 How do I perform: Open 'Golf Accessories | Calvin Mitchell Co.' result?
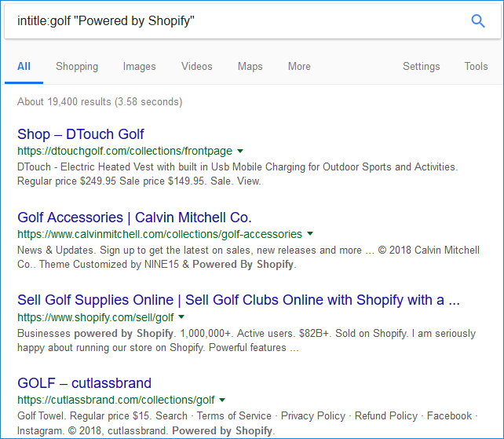pyautogui.click(x=134, y=218)
